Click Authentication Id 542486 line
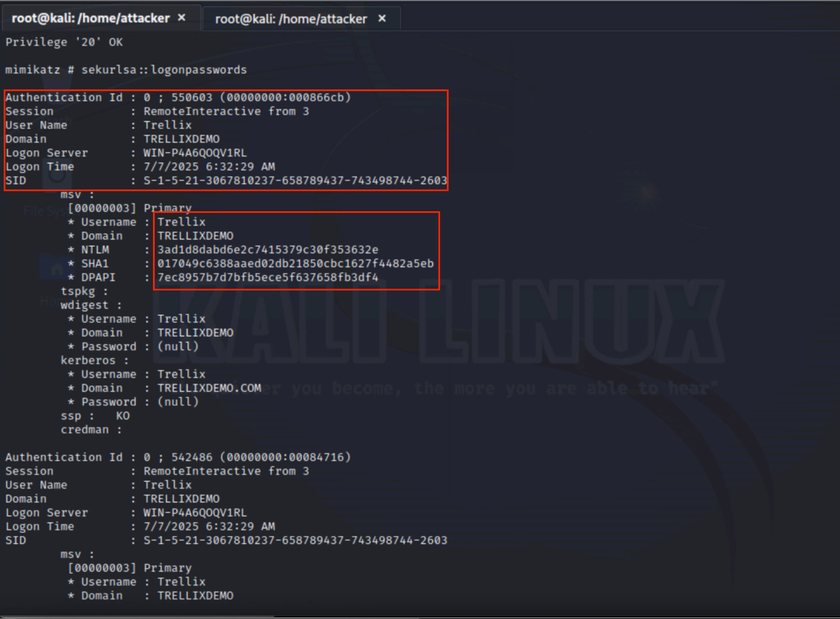 (x=178, y=457)
